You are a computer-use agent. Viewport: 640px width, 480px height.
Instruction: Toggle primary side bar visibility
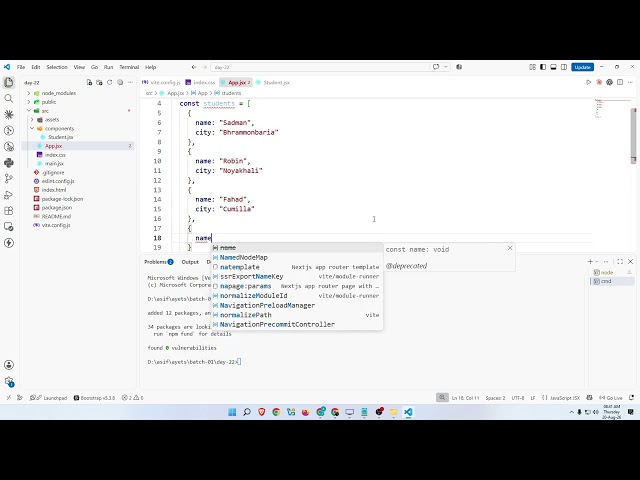click(543, 67)
